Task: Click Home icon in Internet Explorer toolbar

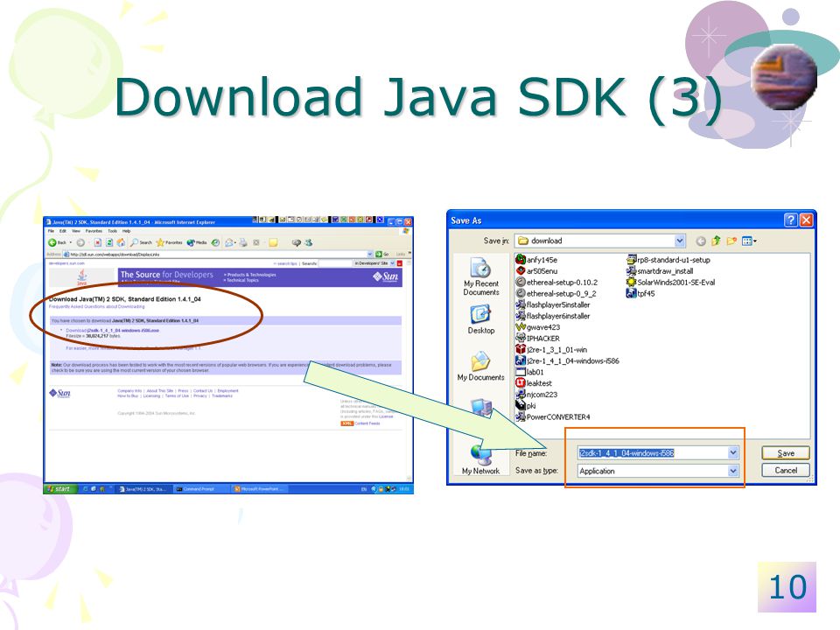Action: (x=121, y=242)
